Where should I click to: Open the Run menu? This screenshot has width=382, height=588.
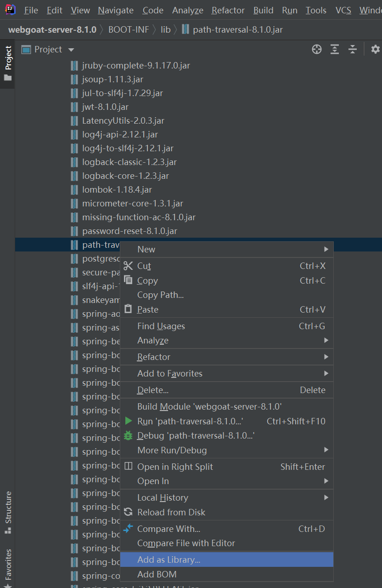pos(290,10)
